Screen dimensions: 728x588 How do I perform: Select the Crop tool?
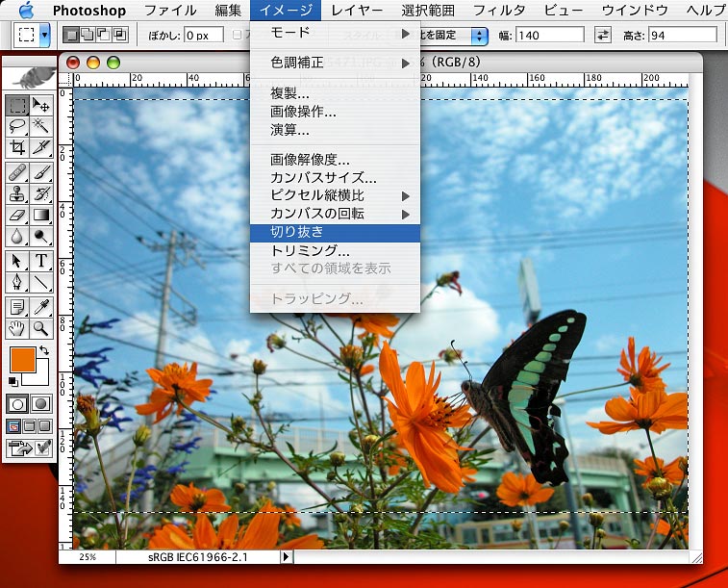point(17,147)
